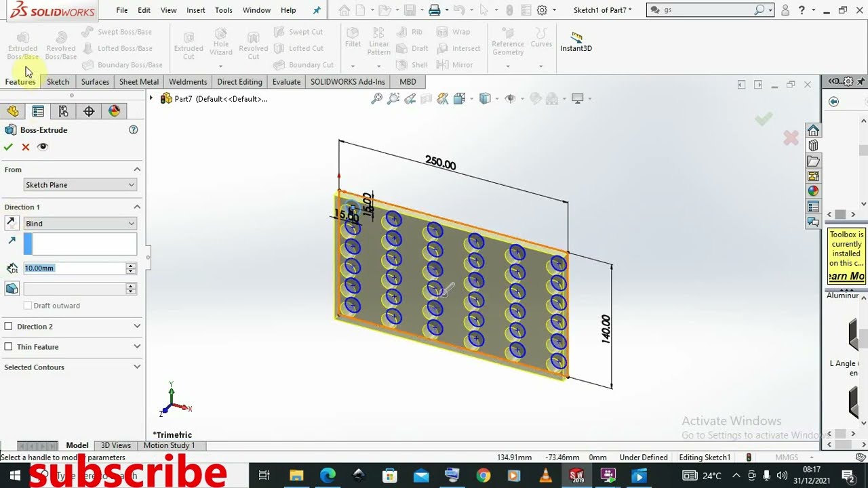This screenshot has width=868, height=488.
Task: Switch to Sketch tab
Action: coord(58,82)
